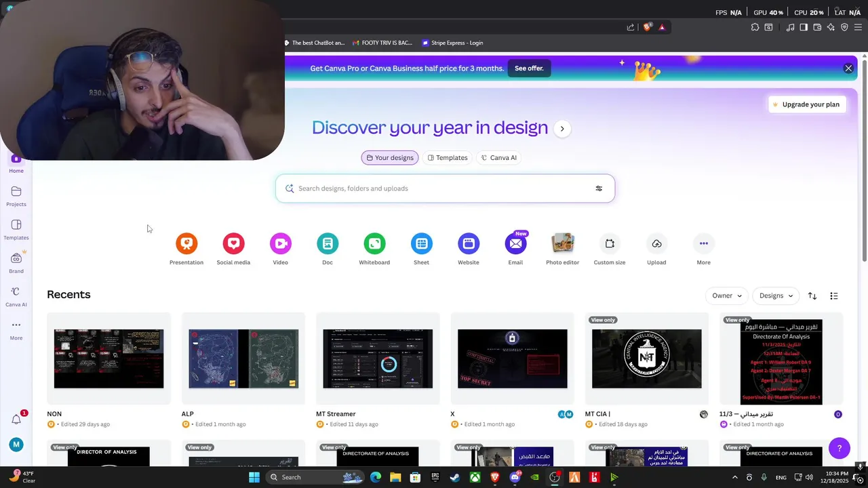Click the Upload shortcut icon
This screenshot has width=868, height=488.
click(x=656, y=243)
